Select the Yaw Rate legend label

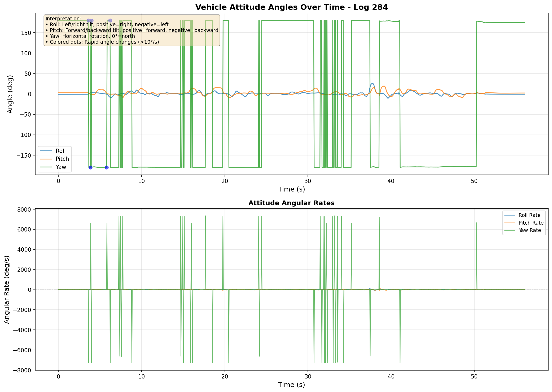coord(529,230)
